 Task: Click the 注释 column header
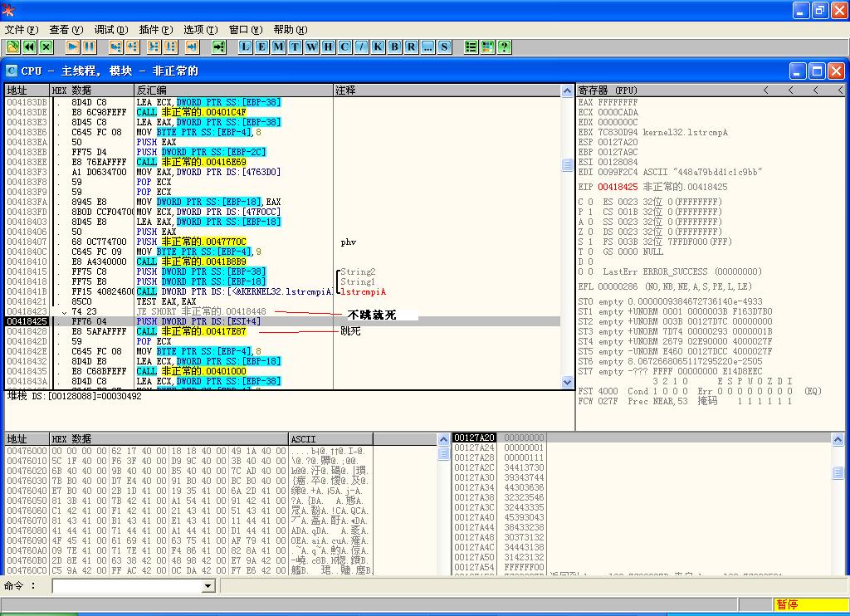click(x=447, y=90)
